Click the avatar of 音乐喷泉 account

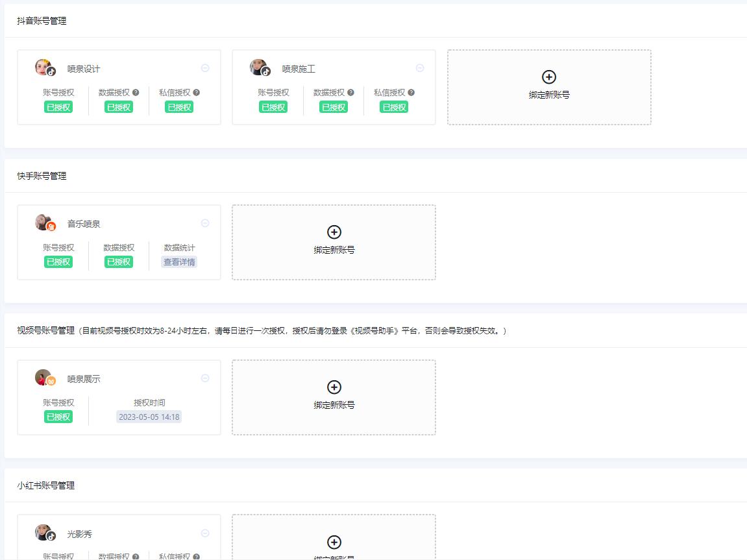[x=42, y=223]
